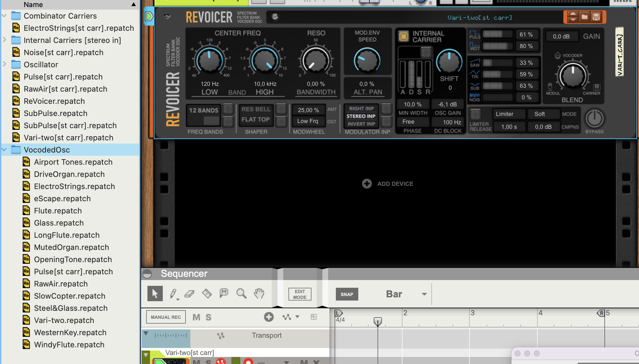
Task: Toggle STEREO INP modulator input
Action: (361, 116)
